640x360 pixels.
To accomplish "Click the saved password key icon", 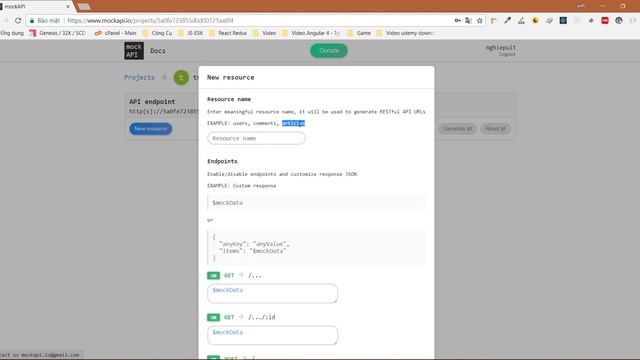I will point(458,20).
